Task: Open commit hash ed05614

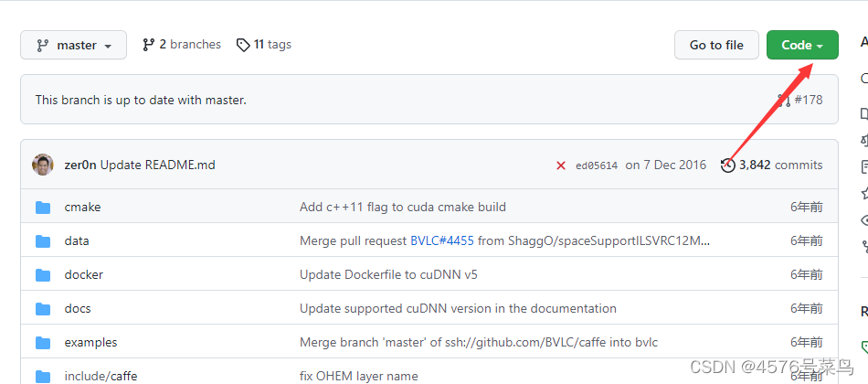Action: [x=597, y=165]
